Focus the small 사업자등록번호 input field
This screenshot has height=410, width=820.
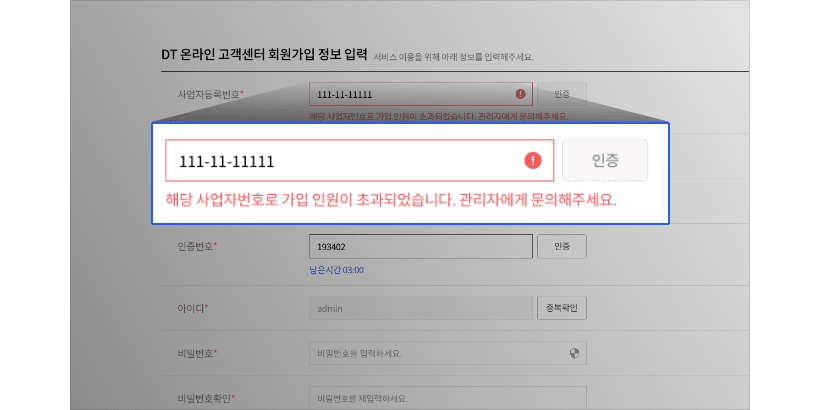coord(420,94)
